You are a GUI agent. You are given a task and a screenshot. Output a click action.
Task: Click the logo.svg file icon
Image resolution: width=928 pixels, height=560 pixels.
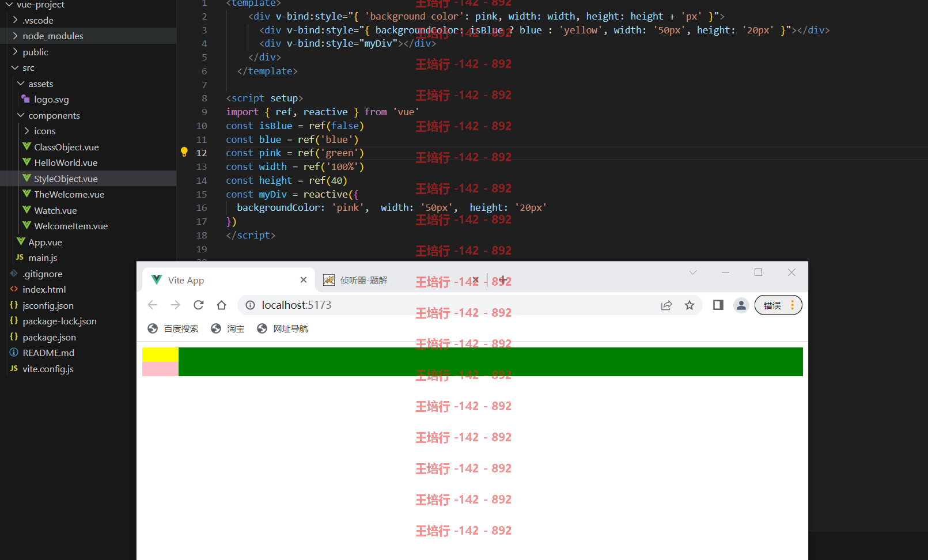[x=26, y=99]
